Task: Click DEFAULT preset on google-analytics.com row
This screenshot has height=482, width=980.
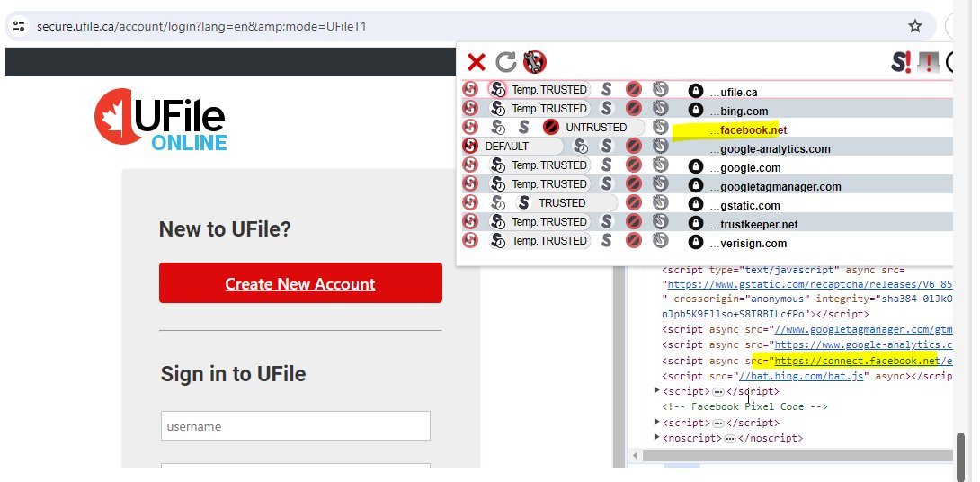Action: point(512,147)
